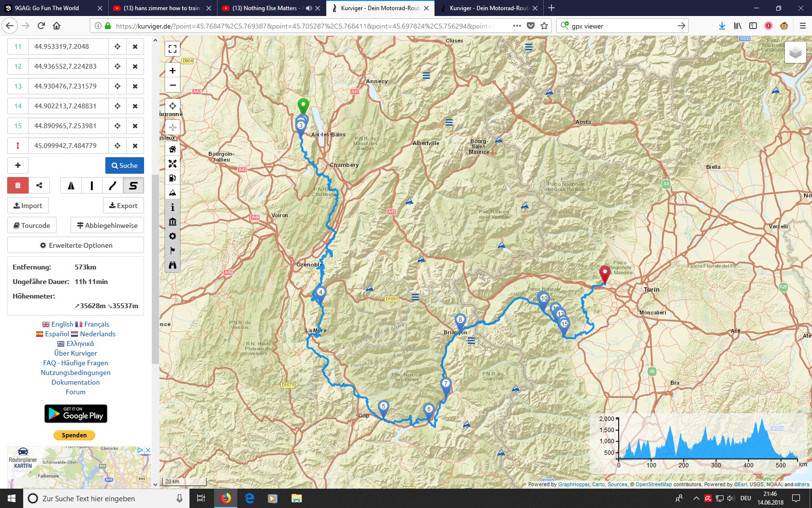Viewport: 812px width, 508px height.
Task: Expand Erweiterte Optionen panel
Action: pos(75,245)
